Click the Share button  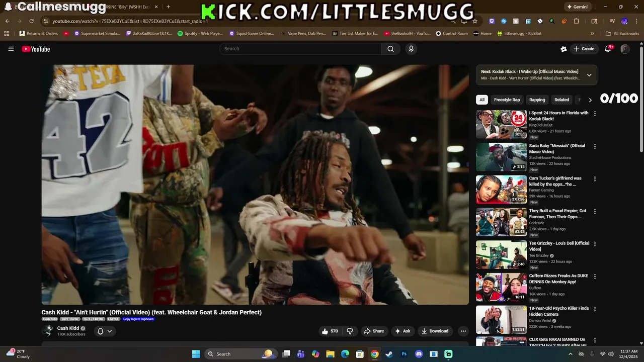374,331
